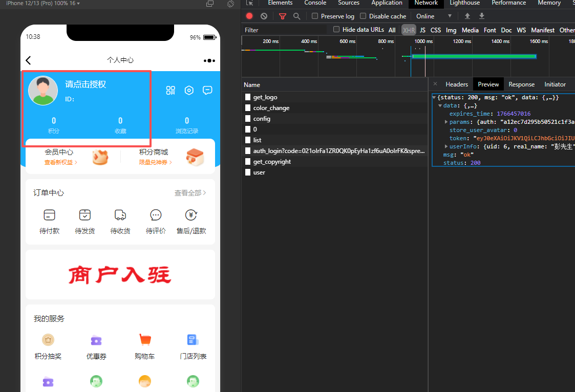
Task: Enable the Preserve log checkbox
Action: coord(315,16)
